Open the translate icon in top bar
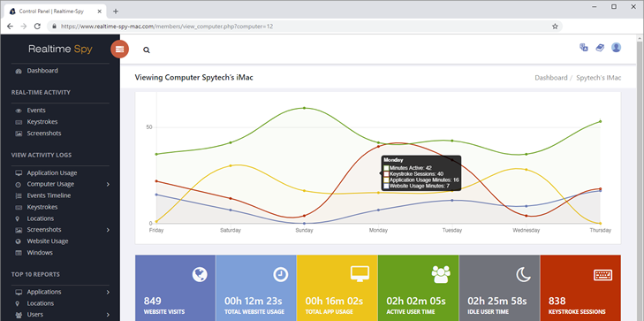This screenshot has width=644, height=321. click(584, 47)
